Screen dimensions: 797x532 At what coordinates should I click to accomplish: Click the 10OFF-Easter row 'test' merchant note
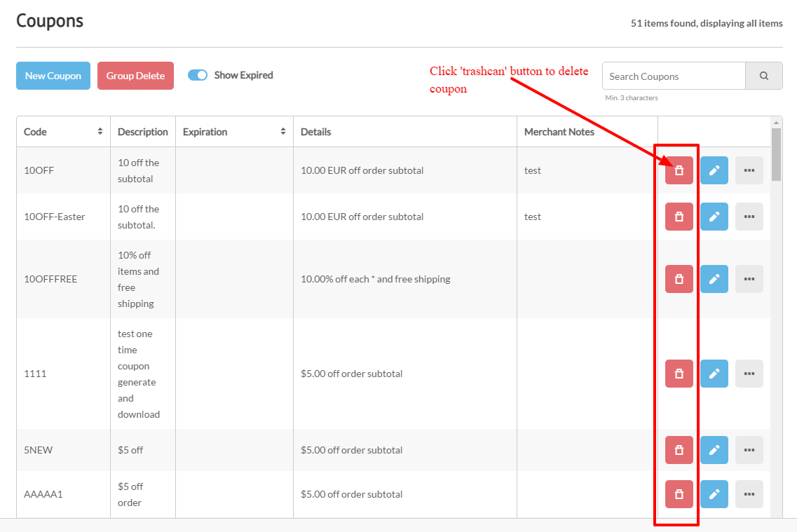[532, 217]
